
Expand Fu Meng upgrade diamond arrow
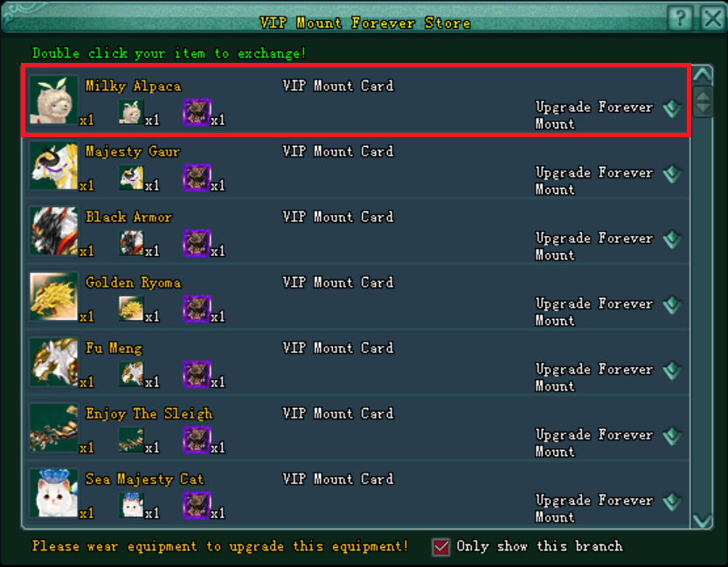(672, 370)
